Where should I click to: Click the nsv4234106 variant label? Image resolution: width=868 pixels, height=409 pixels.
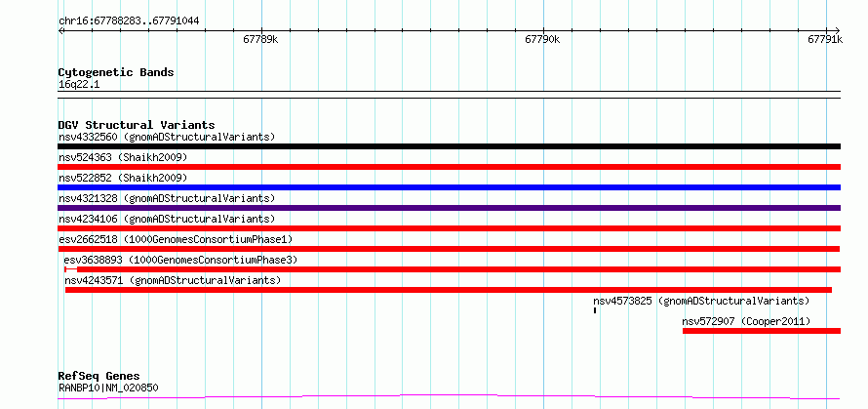167,219
